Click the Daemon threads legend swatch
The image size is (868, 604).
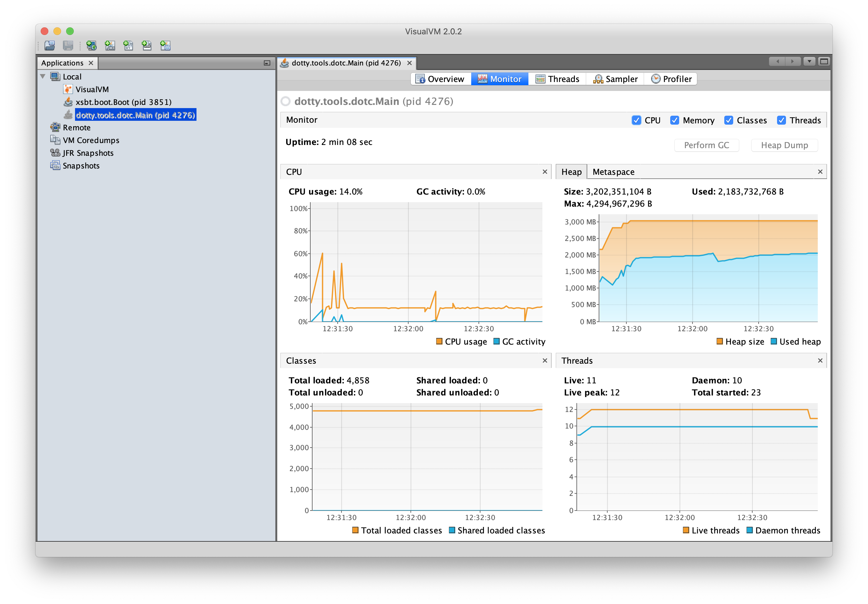(749, 530)
